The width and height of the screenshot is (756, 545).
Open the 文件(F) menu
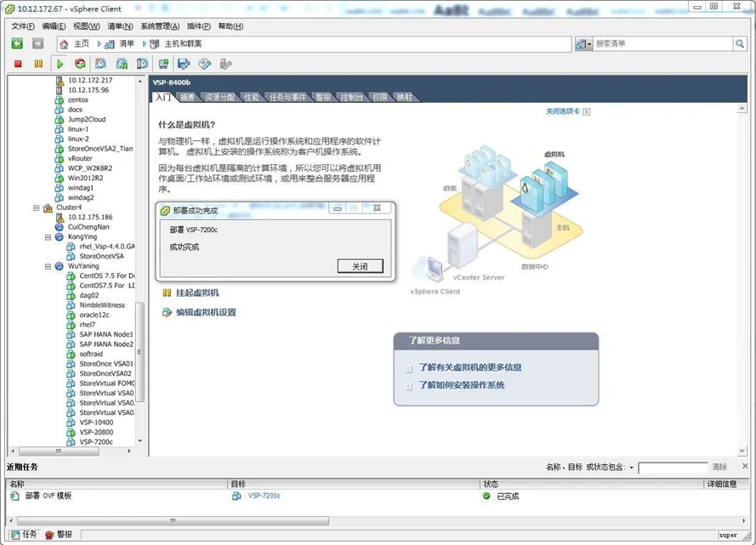(x=23, y=26)
